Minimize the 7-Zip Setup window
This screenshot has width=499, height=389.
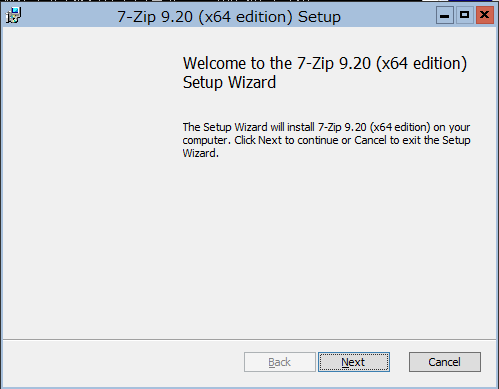pyautogui.click(x=445, y=15)
